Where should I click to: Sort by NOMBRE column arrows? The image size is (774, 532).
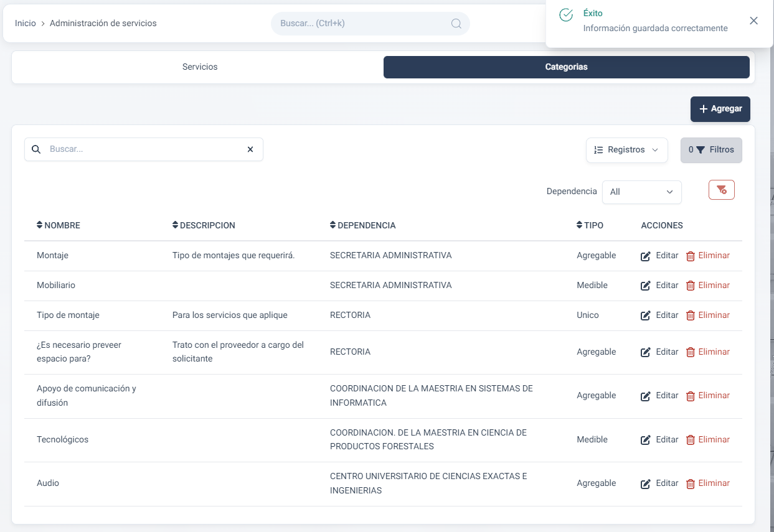[x=40, y=225]
